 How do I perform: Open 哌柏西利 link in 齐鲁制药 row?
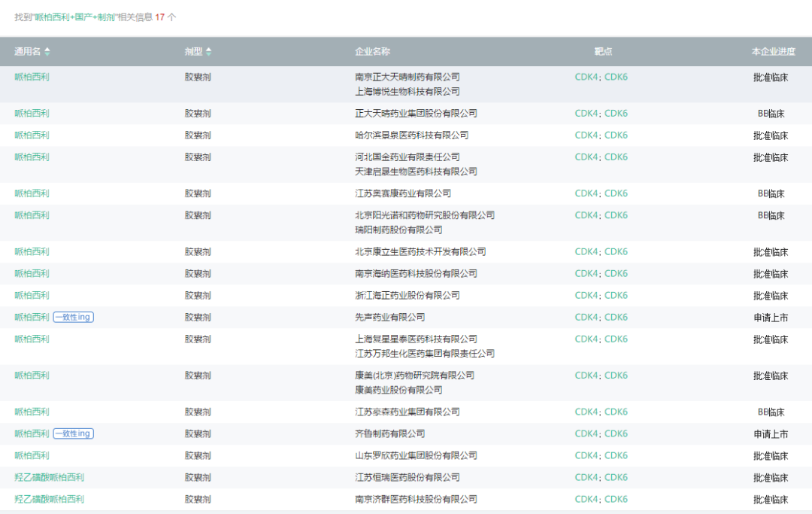coord(32,433)
